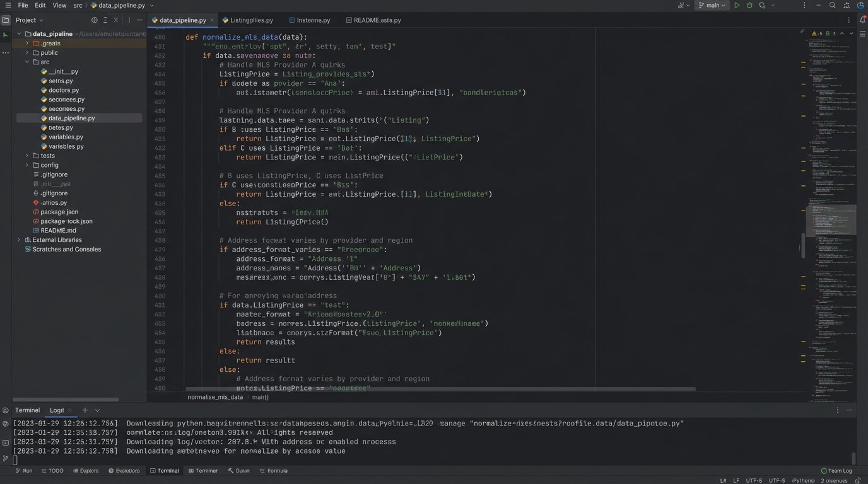Viewport: 868px width, 484px height.
Task: Click the yellow warnings indicator
Action: (816, 33)
